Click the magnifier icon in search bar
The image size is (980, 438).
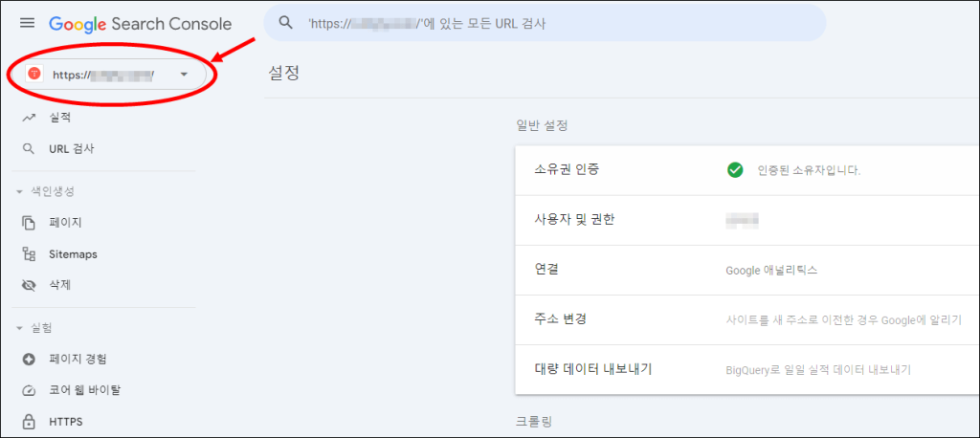pos(285,23)
